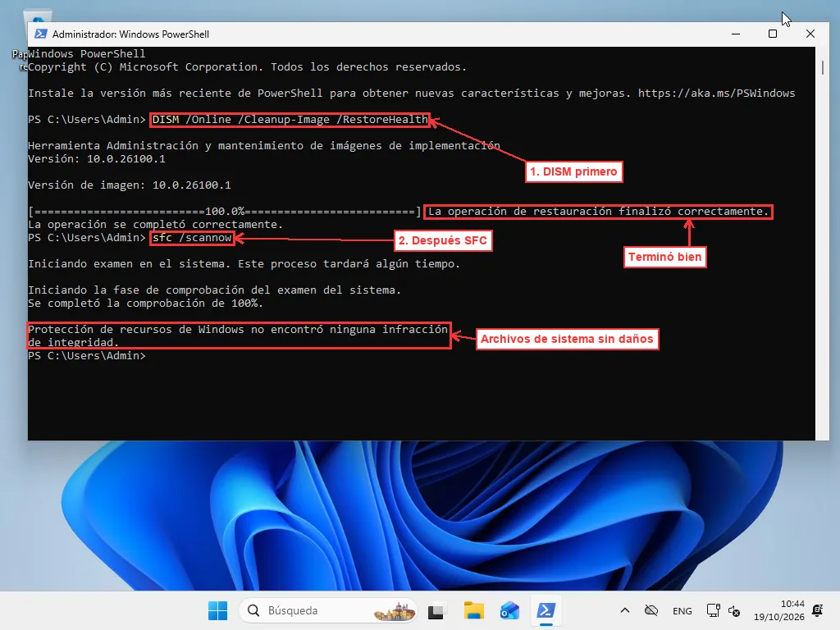Close the PowerShell window
The image size is (840, 630).
810,34
